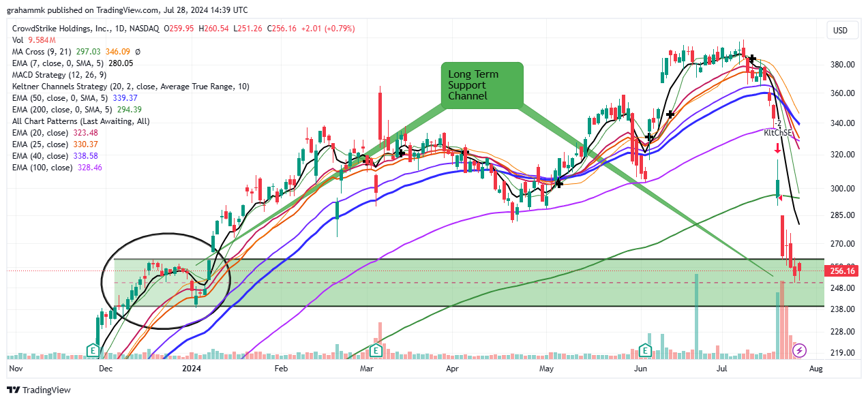The width and height of the screenshot is (868, 402).
Task: Click the purple lightning bolt icon near August
Action: click(x=800, y=350)
